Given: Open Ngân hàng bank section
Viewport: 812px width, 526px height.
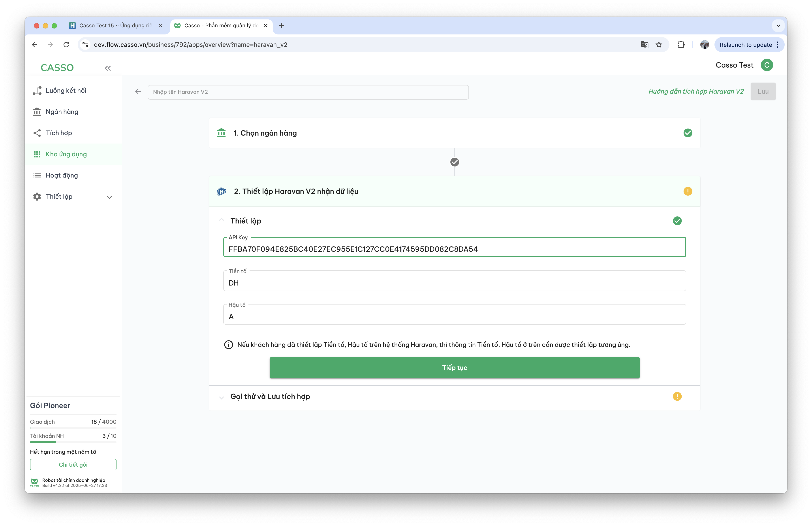Looking at the screenshot, I should (x=62, y=112).
